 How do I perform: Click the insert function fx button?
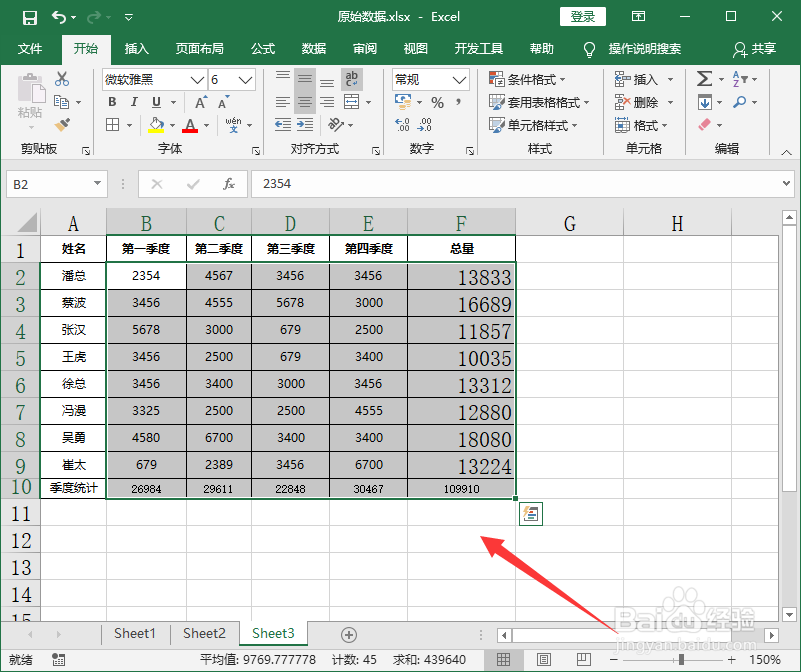tap(228, 184)
